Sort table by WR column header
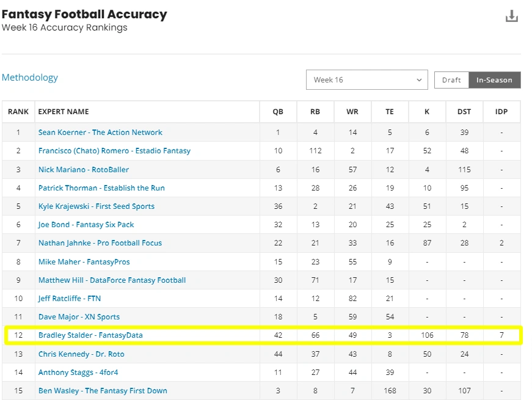The height and width of the screenshot is (400, 532). tap(352, 112)
